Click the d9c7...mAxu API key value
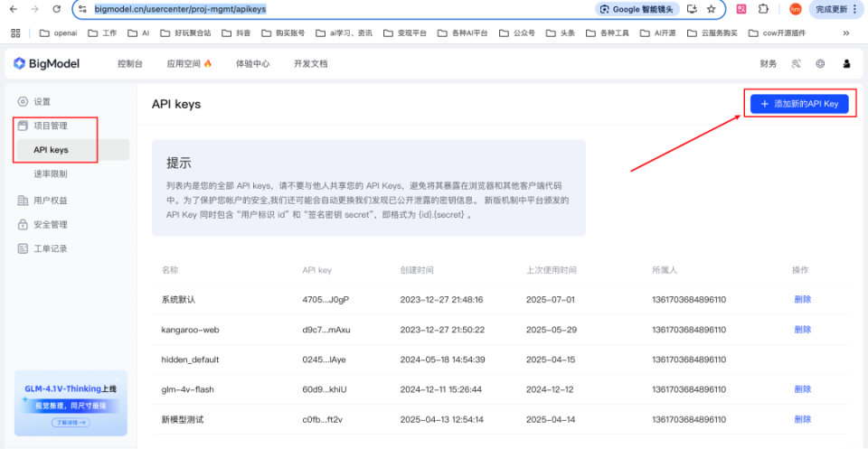The height and width of the screenshot is (449, 868). (x=326, y=330)
